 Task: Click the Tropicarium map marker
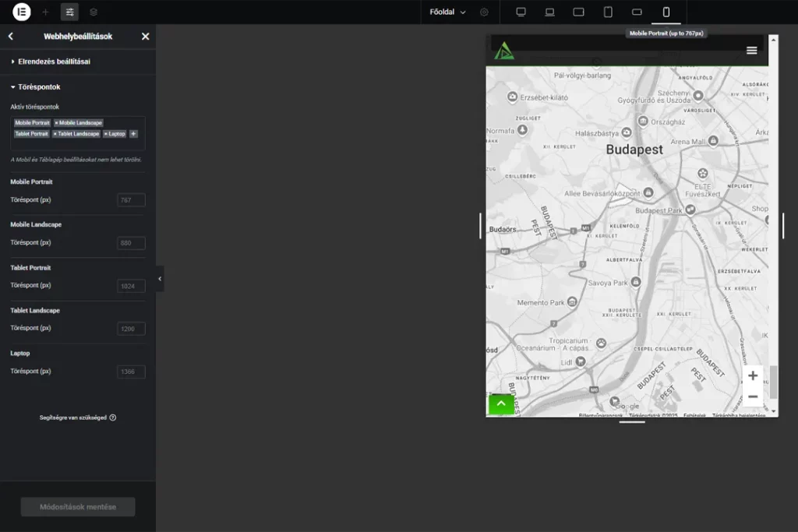coord(601,343)
